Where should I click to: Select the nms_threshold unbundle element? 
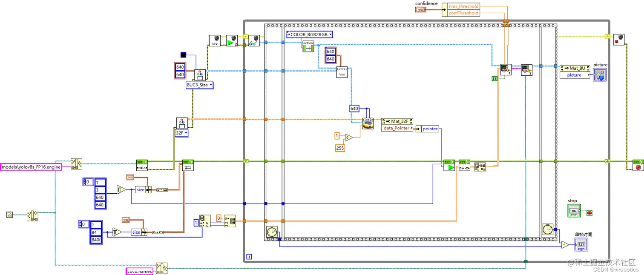click(x=463, y=6)
